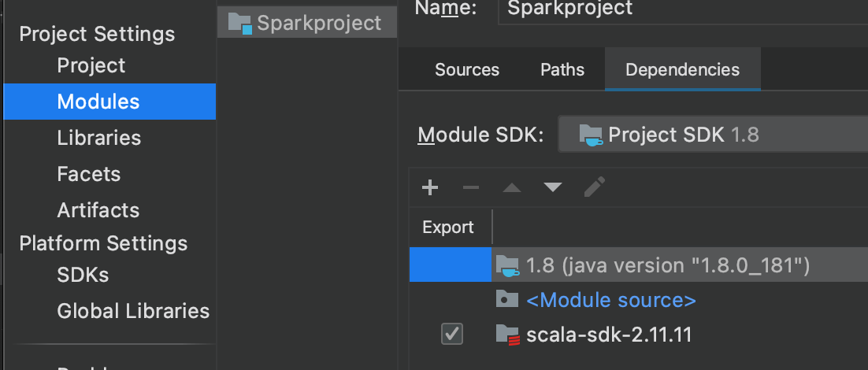Go to Artifacts settings
The height and width of the screenshot is (370, 868).
[x=98, y=210]
